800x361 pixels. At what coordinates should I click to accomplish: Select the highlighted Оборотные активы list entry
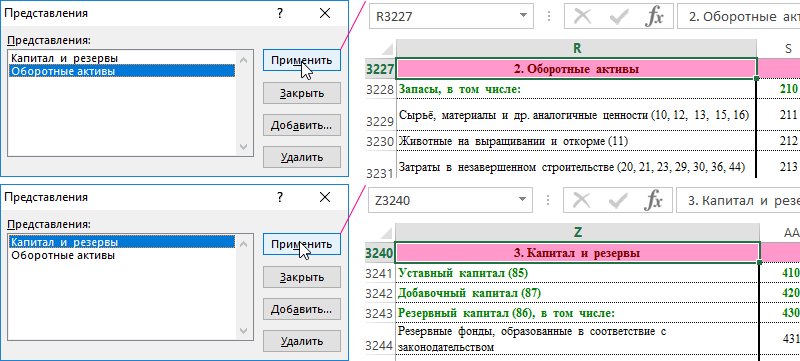pyautogui.click(x=122, y=71)
